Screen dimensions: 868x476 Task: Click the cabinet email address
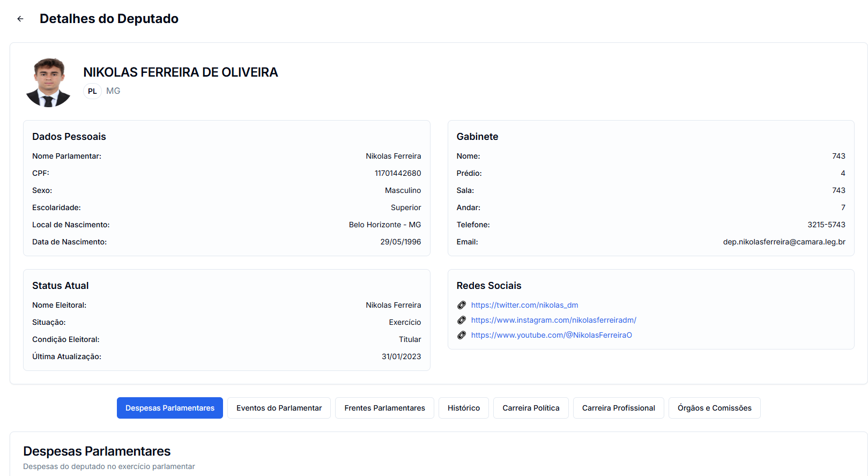point(784,242)
